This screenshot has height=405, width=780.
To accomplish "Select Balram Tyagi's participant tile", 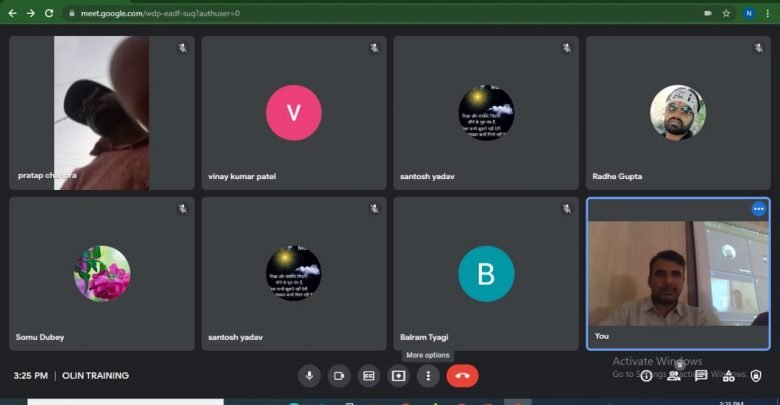I will click(486, 273).
